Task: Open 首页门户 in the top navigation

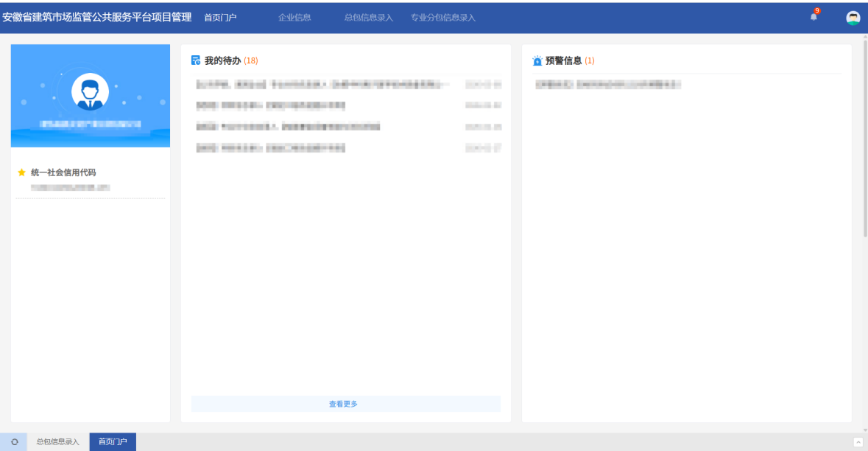Action: [x=220, y=18]
